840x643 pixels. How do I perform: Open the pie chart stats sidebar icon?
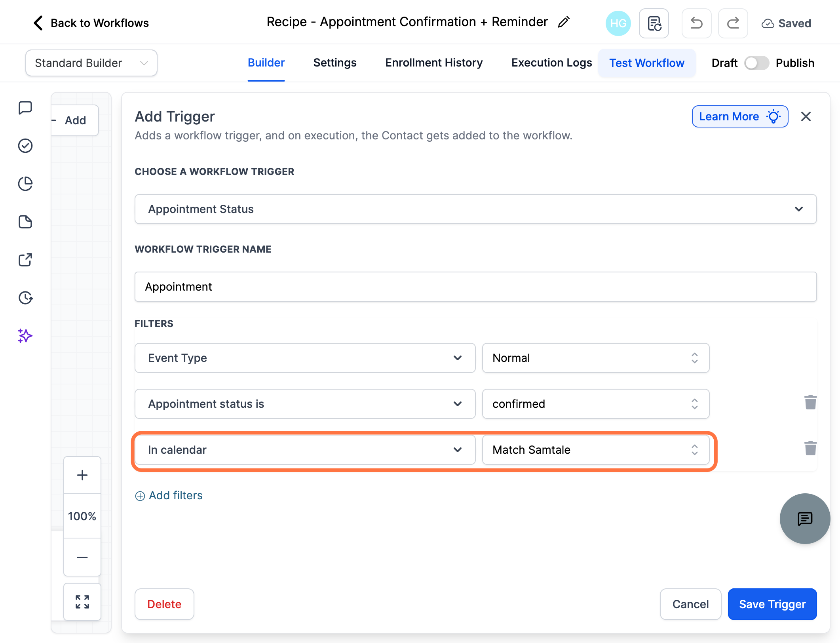(x=25, y=184)
